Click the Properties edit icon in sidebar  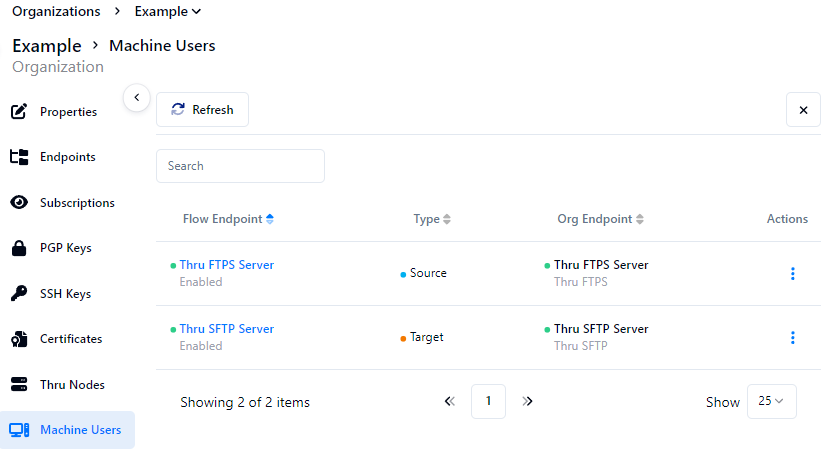pos(18,111)
